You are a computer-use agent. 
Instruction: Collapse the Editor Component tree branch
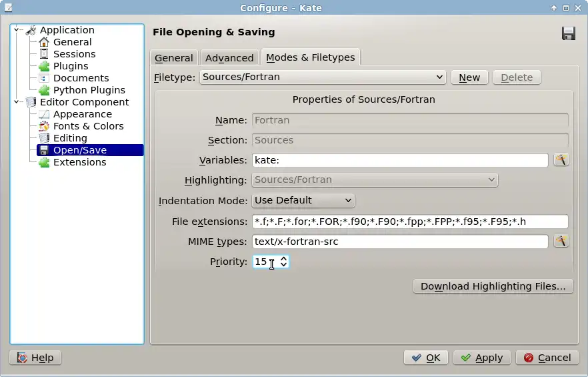(16, 102)
